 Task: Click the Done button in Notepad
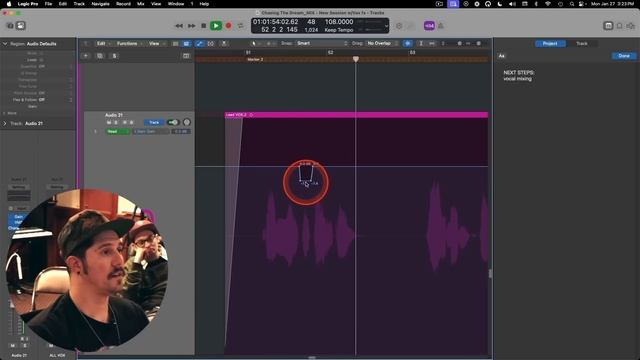(624, 56)
